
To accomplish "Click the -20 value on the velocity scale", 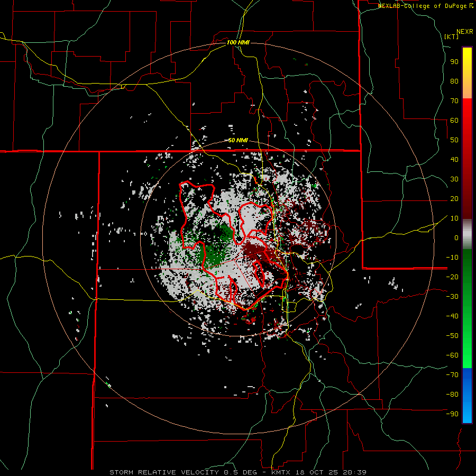I will click(452, 277).
